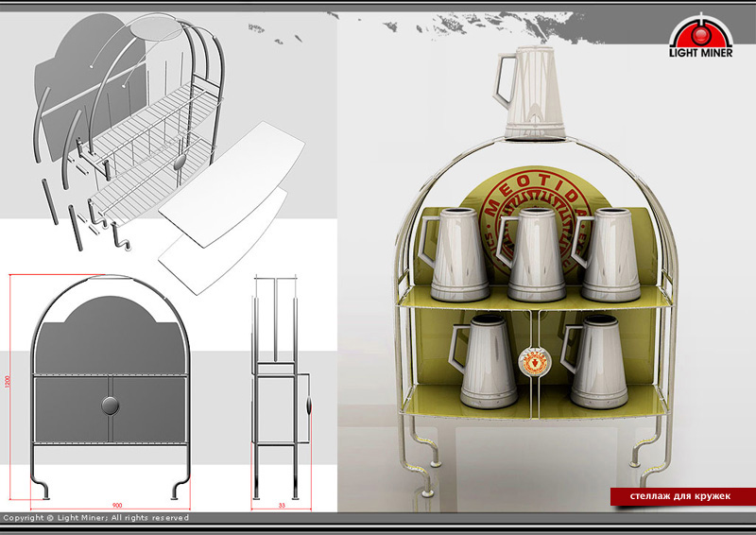The image size is (756, 535).
Task: Click the exploded wireframe view of the rack
Action: coord(130,130)
